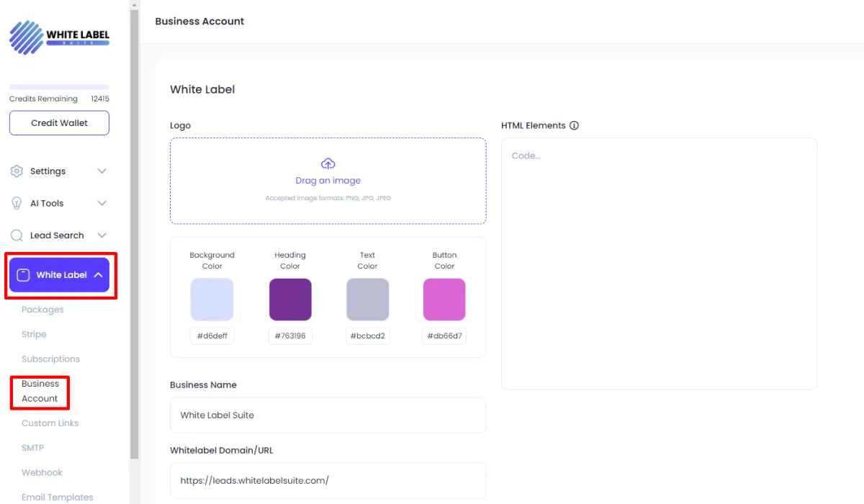This screenshot has width=864, height=504.
Task: Expand the Settings menu chevron
Action: (102, 171)
